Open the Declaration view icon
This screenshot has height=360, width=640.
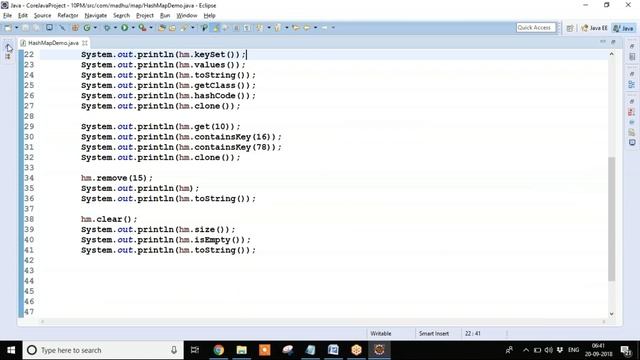coord(632,132)
